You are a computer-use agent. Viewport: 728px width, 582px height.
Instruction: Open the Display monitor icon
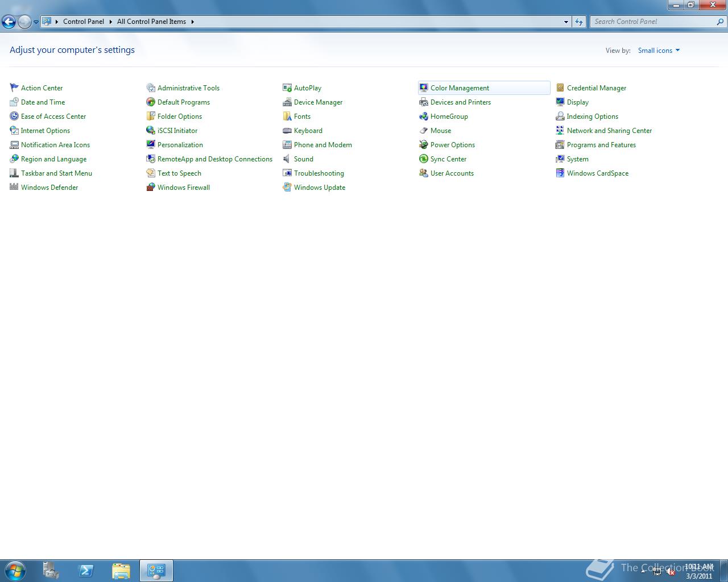click(x=560, y=102)
